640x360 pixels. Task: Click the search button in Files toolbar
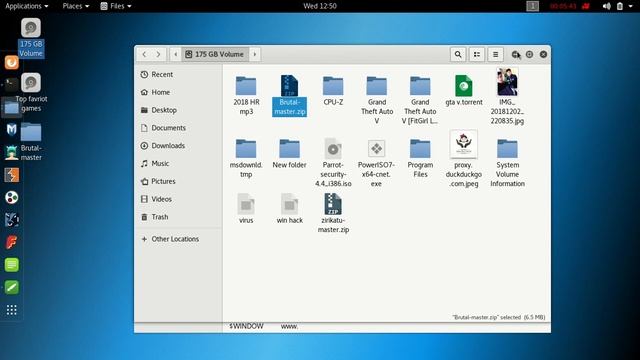pos(458,54)
